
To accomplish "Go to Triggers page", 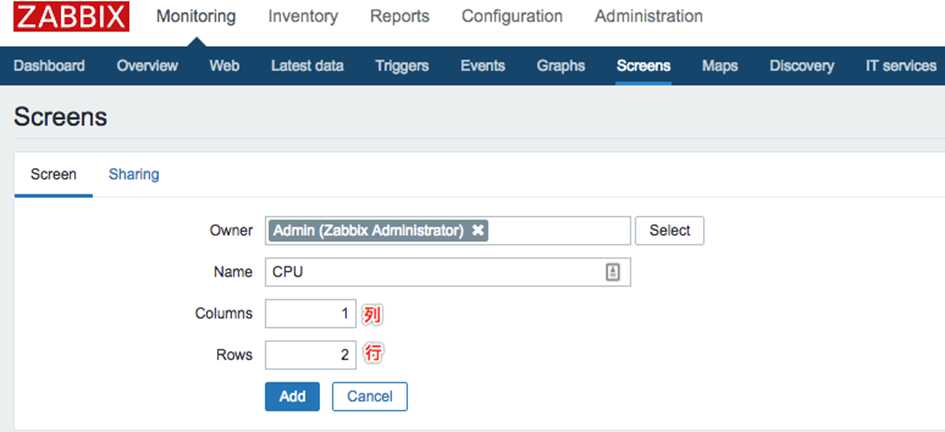I will (x=402, y=66).
